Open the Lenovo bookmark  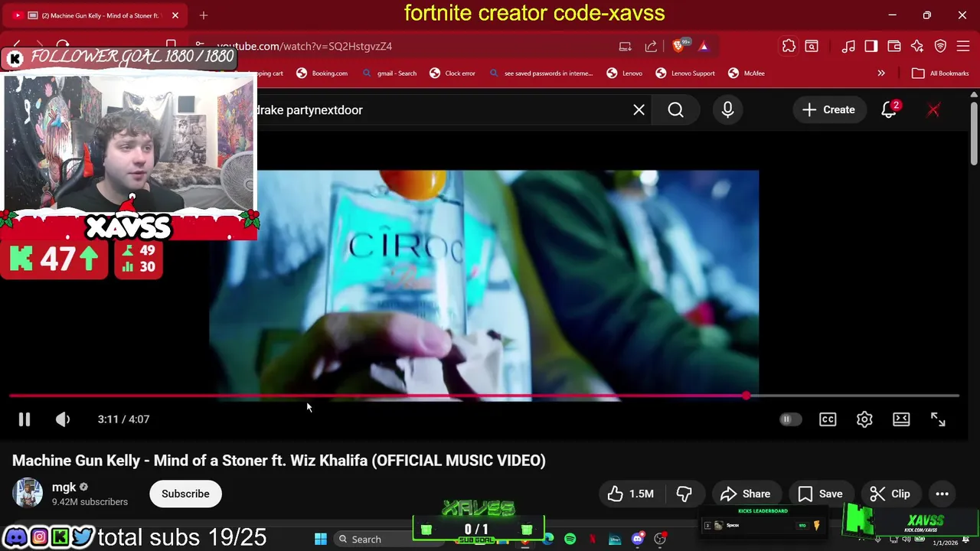(x=625, y=73)
